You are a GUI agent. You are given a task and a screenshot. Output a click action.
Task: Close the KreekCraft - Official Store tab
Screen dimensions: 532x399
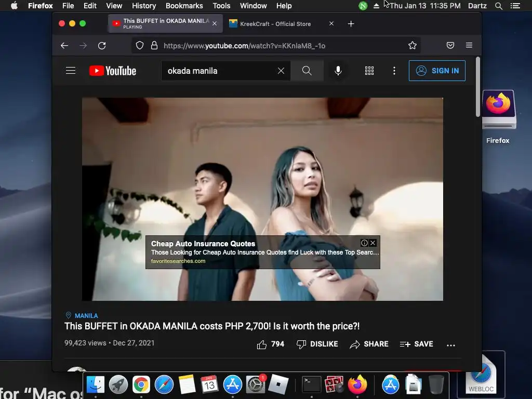click(x=331, y=23)
